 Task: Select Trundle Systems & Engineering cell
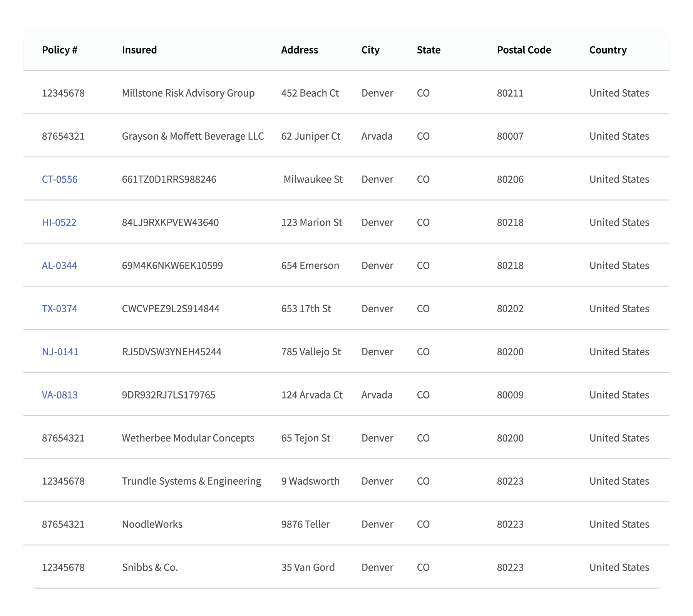(x=191, y=481)
